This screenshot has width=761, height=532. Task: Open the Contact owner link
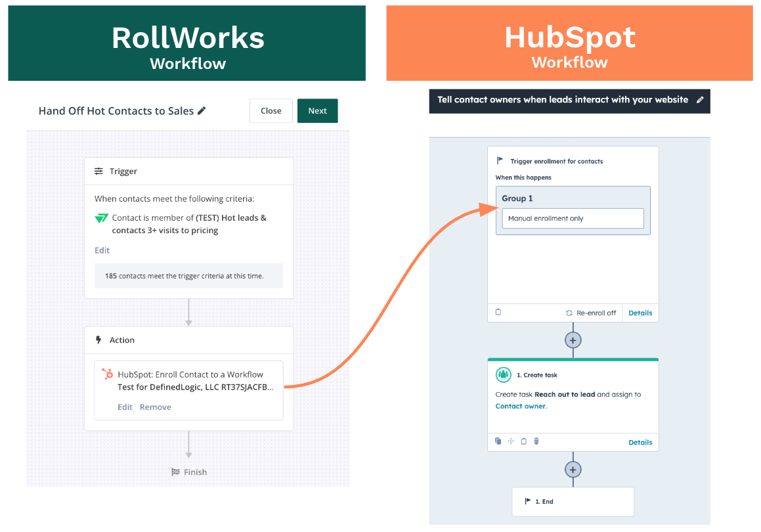(520, 407)
